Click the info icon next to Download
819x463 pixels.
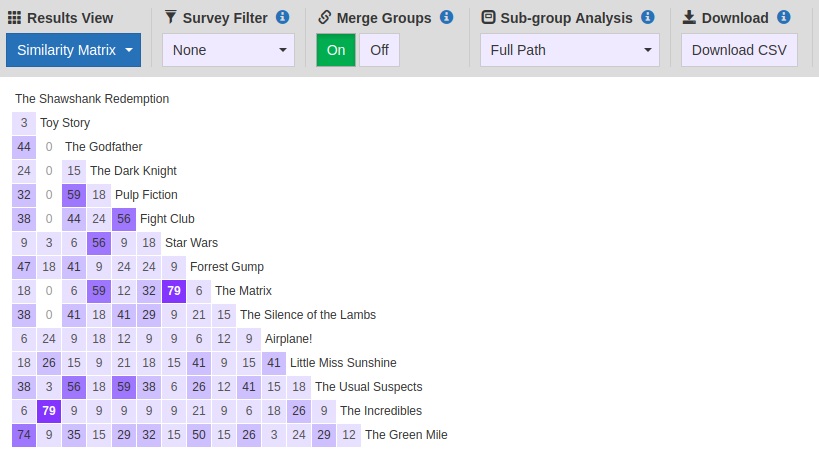pos(783,17)
